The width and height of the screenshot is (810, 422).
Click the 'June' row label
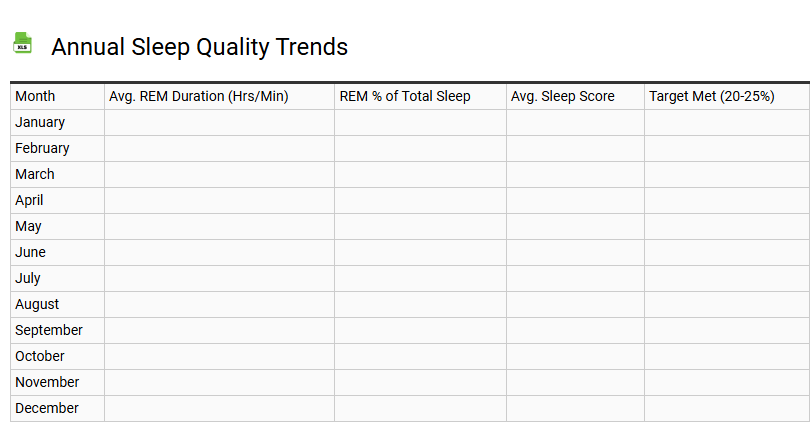click(30, 252)
